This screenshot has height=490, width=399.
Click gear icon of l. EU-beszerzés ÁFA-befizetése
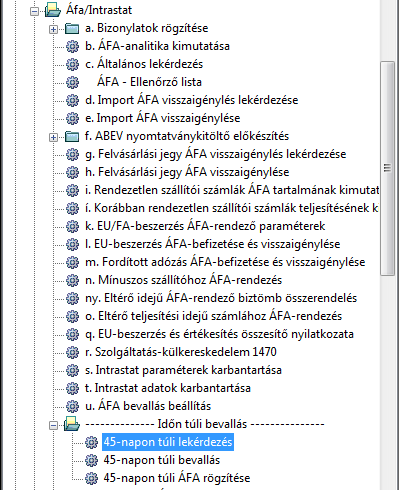click(72, 244)
